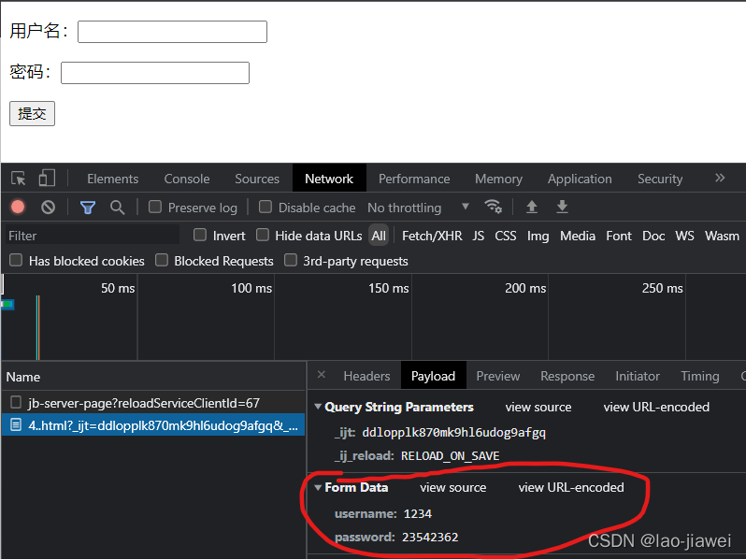The height and width of the screenshot is (560, 746).
Task: Close the request details pane
Action: click(322, 375)
